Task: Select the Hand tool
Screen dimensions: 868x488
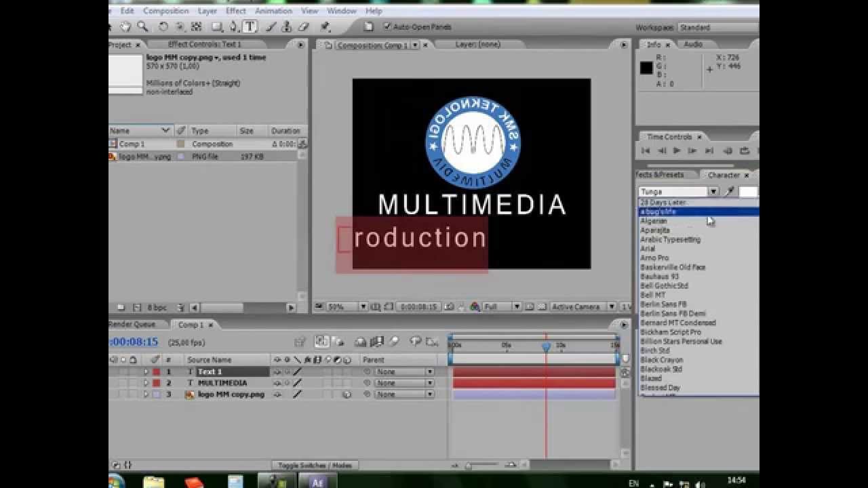Action: (x=125, y=26)
